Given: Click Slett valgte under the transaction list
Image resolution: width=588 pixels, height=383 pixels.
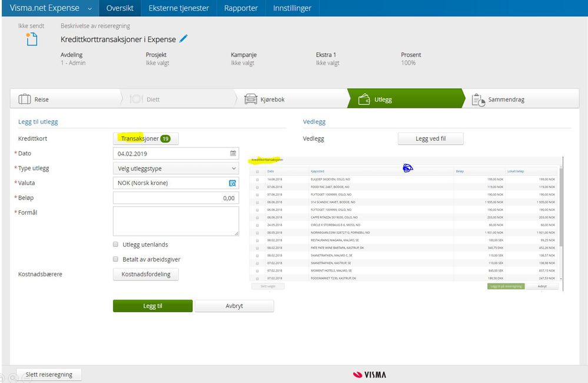Looking at the screenshot, I should pos(268,286).
